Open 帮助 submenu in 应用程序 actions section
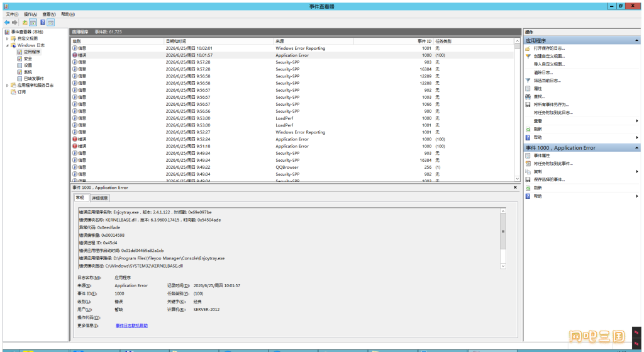Image resolution: width=644 pixels, height=352 pixels. (x=538, y=137)
